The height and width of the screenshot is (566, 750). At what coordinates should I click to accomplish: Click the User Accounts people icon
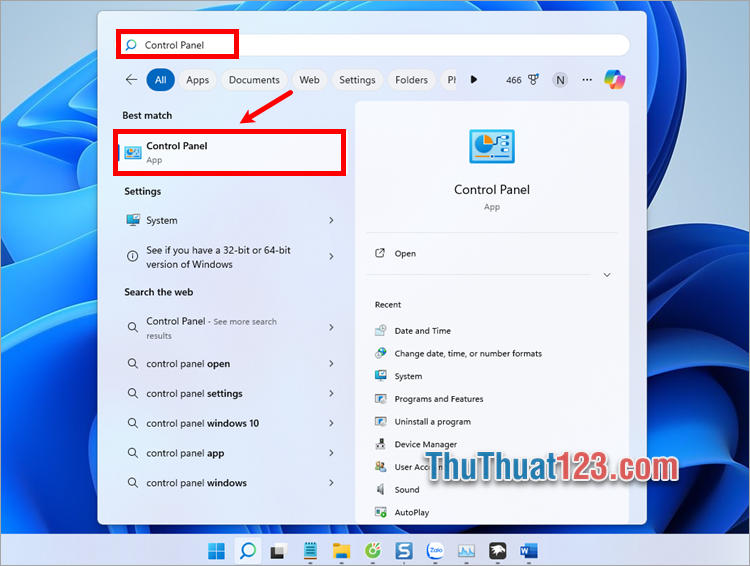(x=381, y=466)
